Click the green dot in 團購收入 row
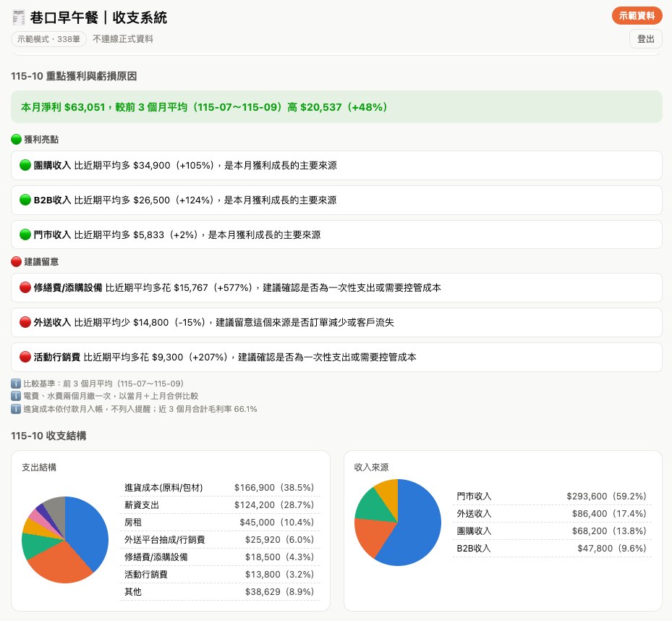This screenshot has width=672, height=621. [25, 165]
